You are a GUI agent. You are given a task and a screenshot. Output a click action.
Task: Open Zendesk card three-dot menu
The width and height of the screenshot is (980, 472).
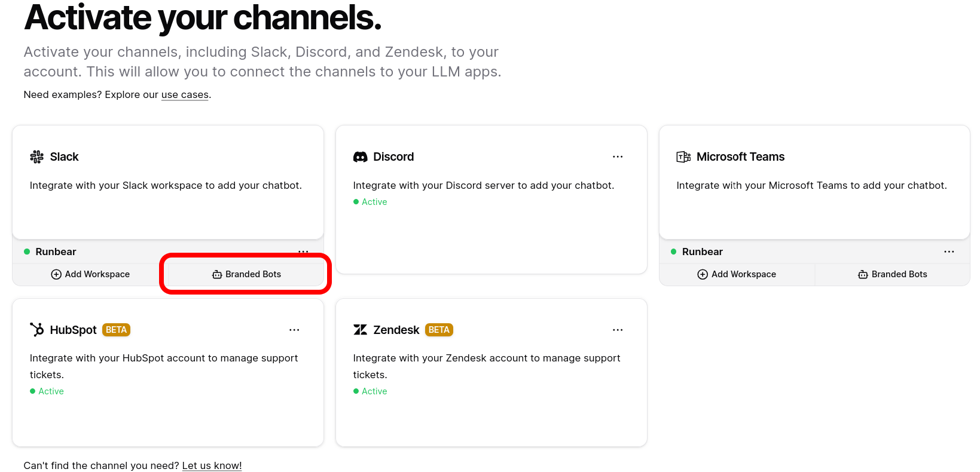(618, 330)
